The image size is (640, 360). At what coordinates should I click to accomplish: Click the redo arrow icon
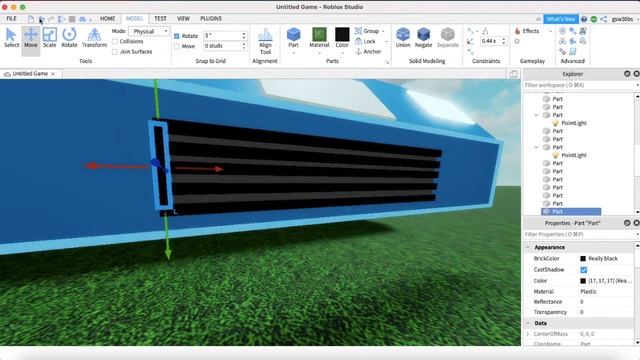coord(51,19)
